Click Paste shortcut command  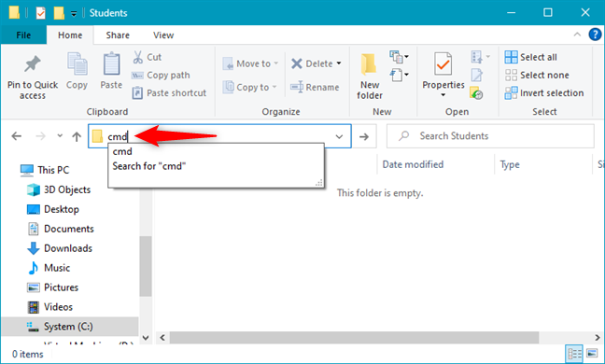coord(169,93)
